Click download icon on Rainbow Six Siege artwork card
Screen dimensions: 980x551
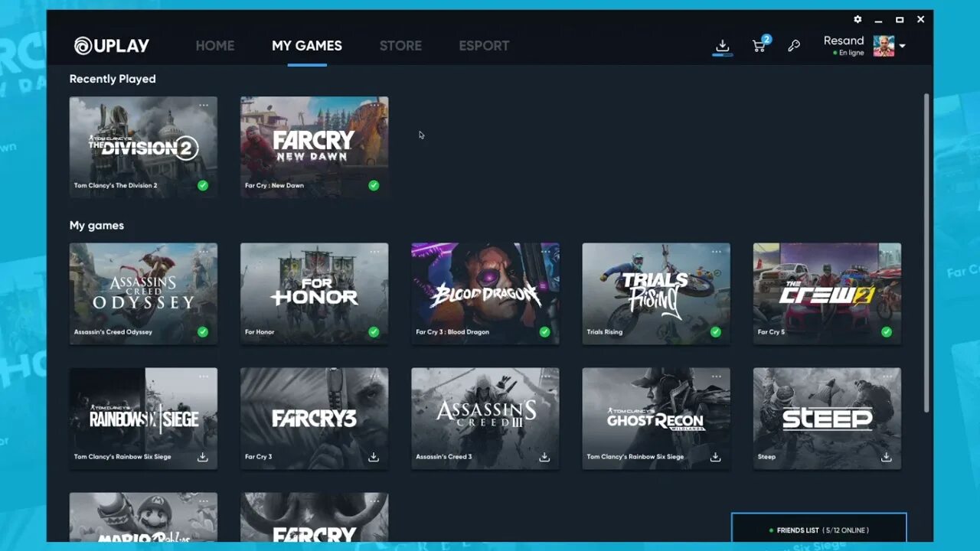pos(203,457)
